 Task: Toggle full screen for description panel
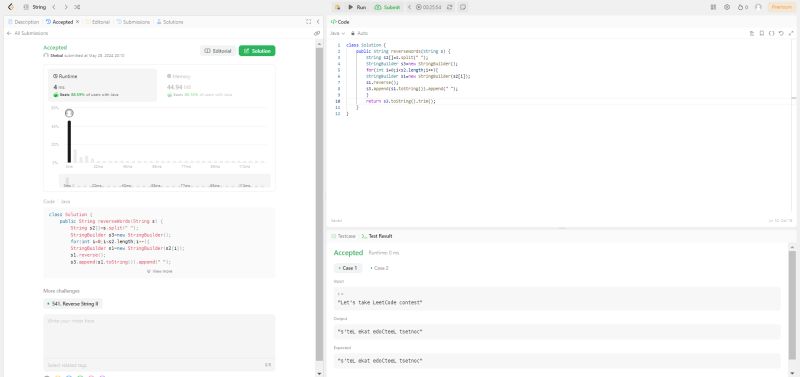[309, 22]
